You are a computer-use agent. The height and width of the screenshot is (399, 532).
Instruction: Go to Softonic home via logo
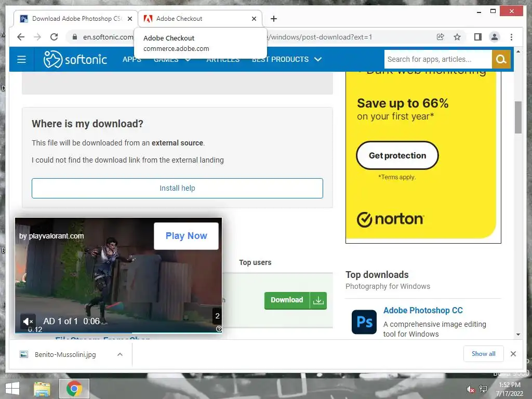[75, 59]
